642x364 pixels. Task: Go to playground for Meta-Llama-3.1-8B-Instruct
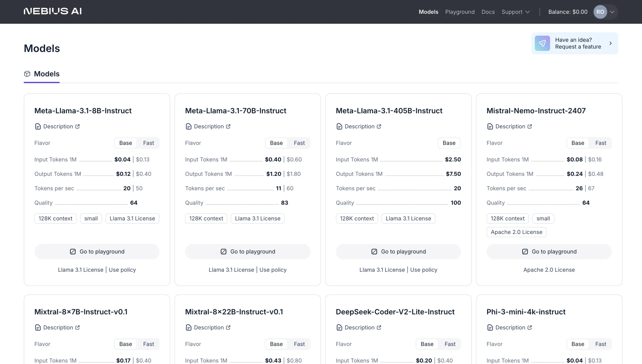pyautogui.click(x=97, y=252)
